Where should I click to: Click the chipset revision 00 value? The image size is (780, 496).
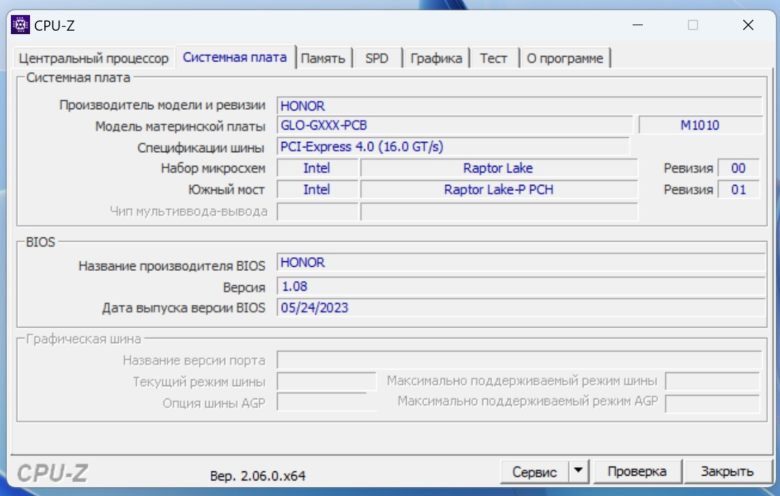[x=738, y=168]
